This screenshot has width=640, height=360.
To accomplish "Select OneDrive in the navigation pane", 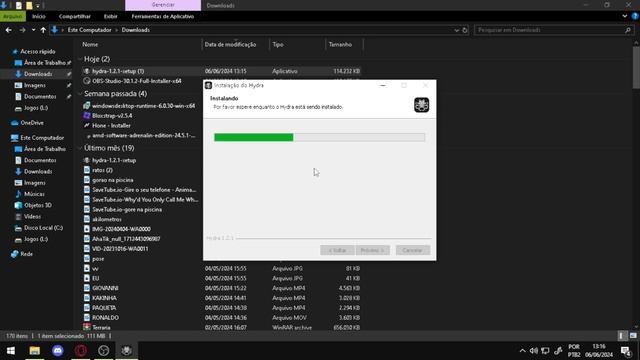I will coord(32,123).
